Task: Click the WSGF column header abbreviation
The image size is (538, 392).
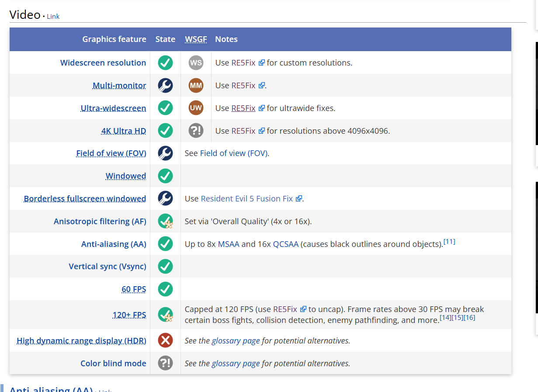Action: pos(196,39)
